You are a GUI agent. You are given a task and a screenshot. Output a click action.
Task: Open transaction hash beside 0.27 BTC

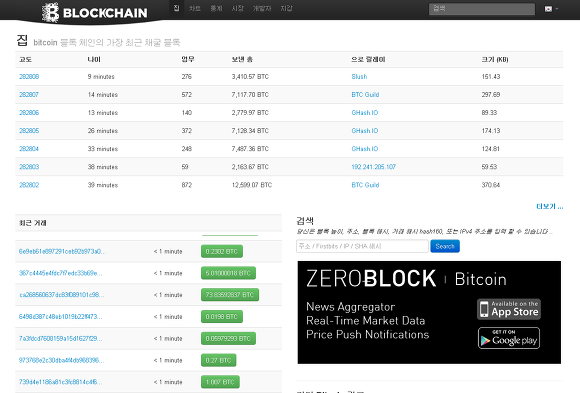[x=61, y=360]
